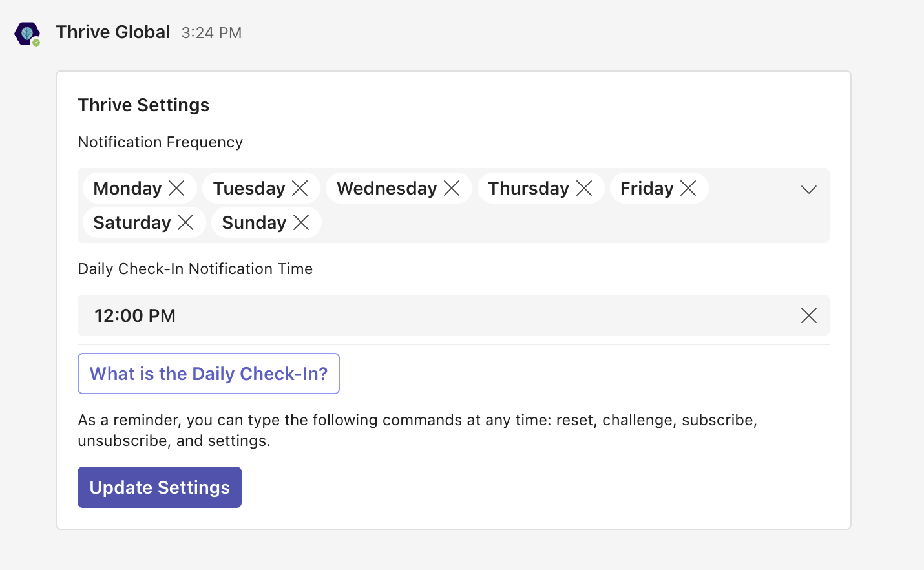Click the Thrive Global avatar icon
The image size is (924, 570).
coord(27,34)
